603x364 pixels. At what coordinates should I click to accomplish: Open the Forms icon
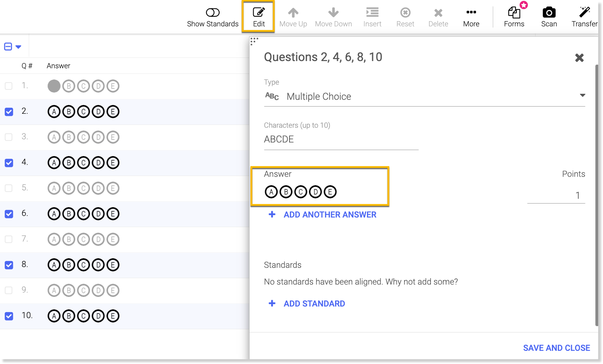(514, 13)
